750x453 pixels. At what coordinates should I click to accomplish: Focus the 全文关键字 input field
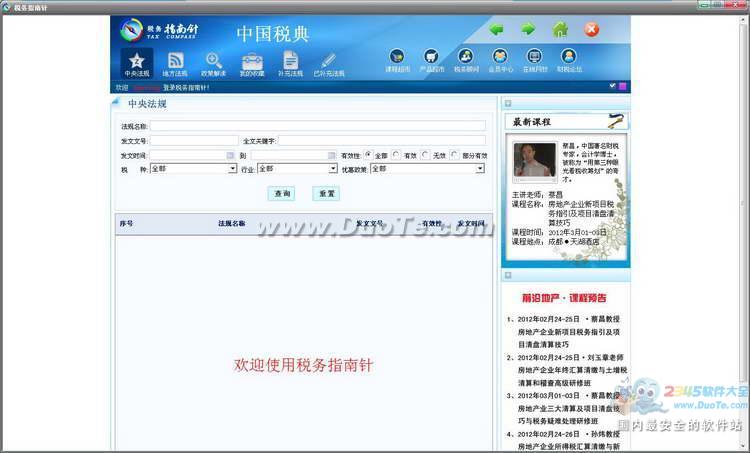coord(382,141)
